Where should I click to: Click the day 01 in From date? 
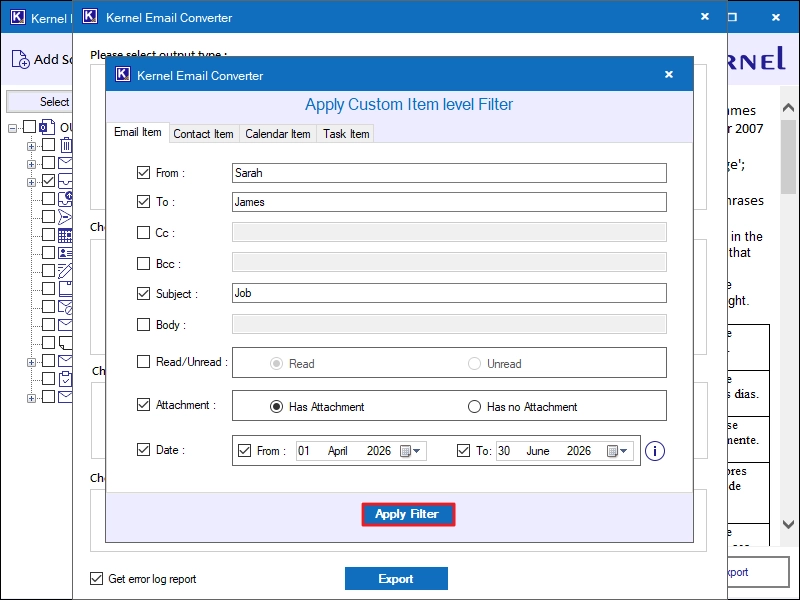pyautogui.click(x=304, y=451)
